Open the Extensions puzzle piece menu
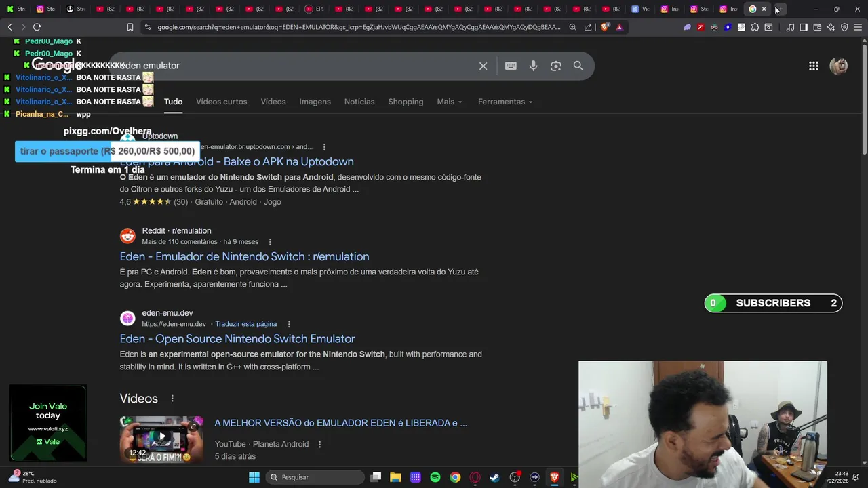The height and width of the screenshot is (488, 868). click(x=755, y=27)
